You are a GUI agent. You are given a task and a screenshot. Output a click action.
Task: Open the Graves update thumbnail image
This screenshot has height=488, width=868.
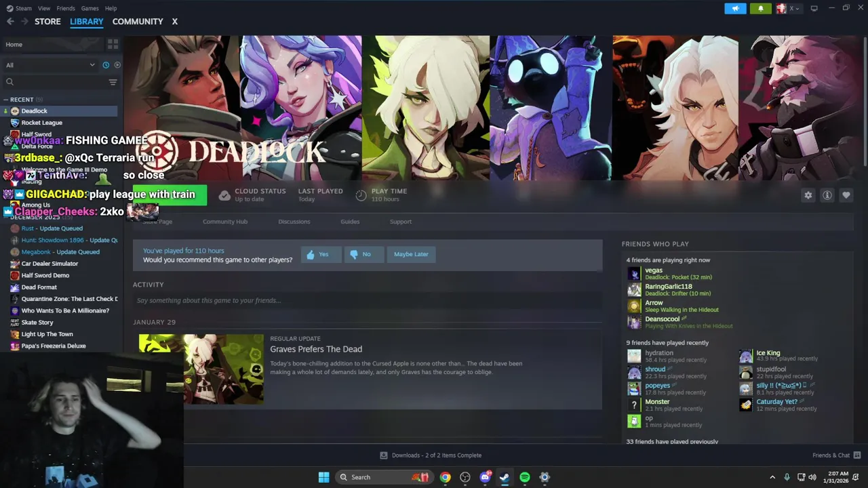click(x=201, y=369)
